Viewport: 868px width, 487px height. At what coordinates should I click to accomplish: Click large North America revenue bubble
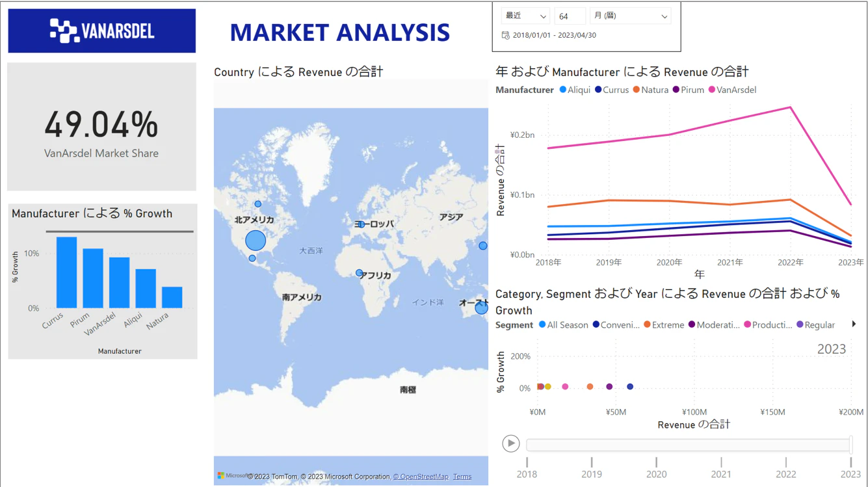click(256, 240)
